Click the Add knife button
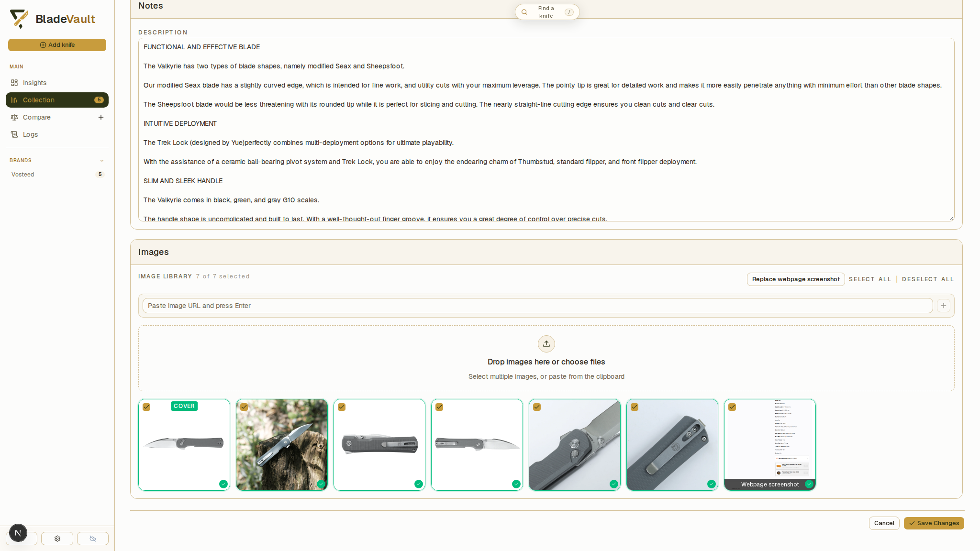 (x=57, y=45)
